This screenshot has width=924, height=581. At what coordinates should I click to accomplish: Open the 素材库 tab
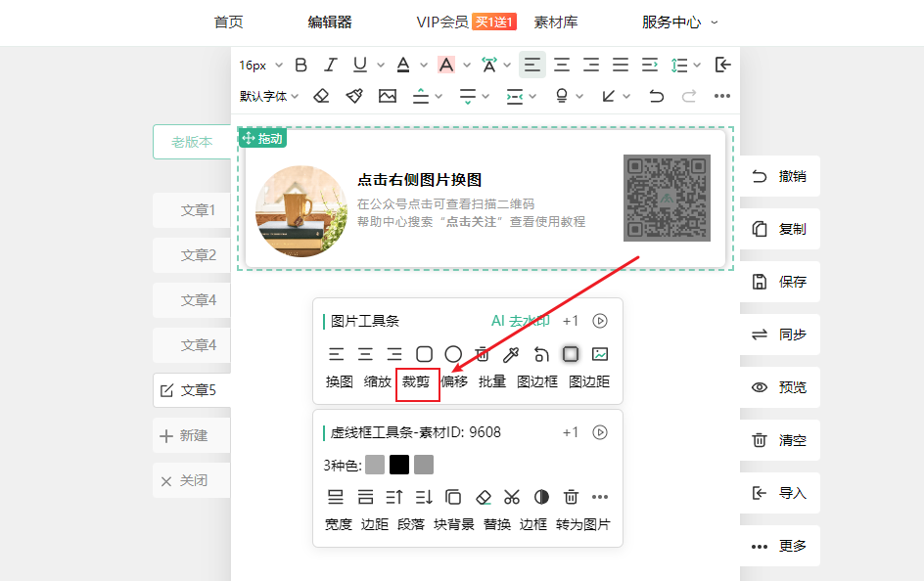coord(556,22)
